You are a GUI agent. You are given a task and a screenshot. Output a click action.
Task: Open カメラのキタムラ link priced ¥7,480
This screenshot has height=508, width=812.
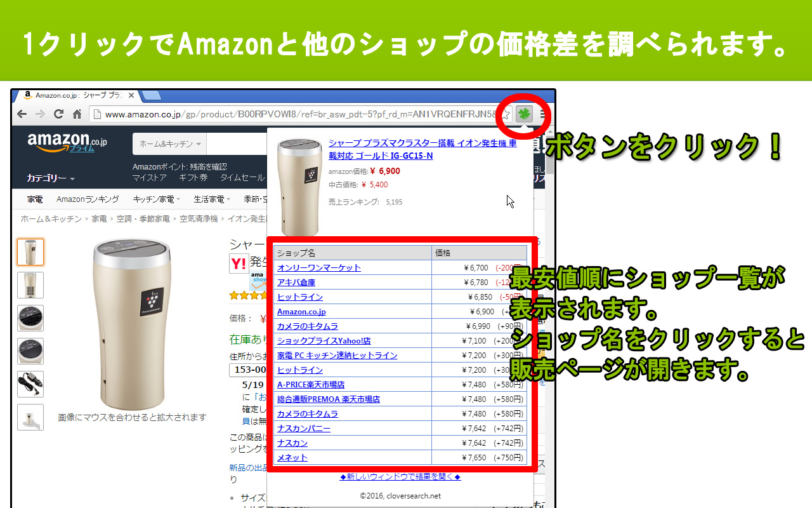click(308, 414)
